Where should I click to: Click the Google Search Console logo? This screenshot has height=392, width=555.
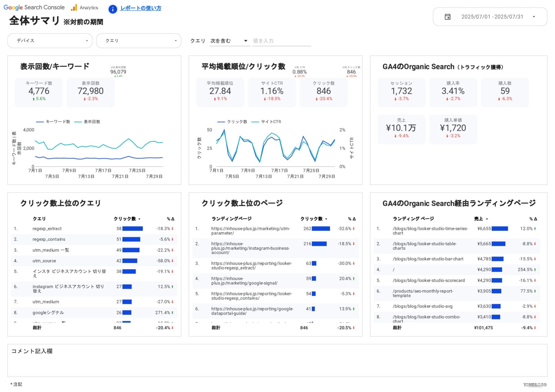point(34,7)
